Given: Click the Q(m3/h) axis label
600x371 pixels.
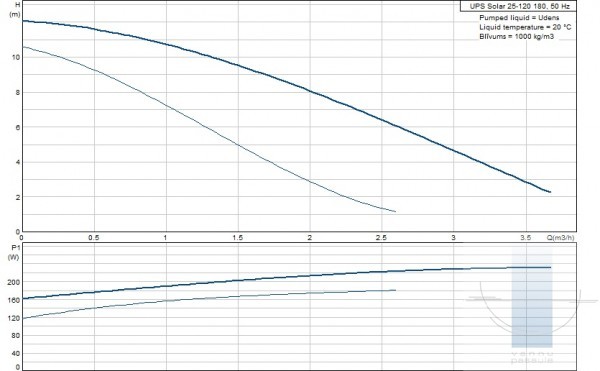Looking at the screenshot, I should (x=560, y=238).
